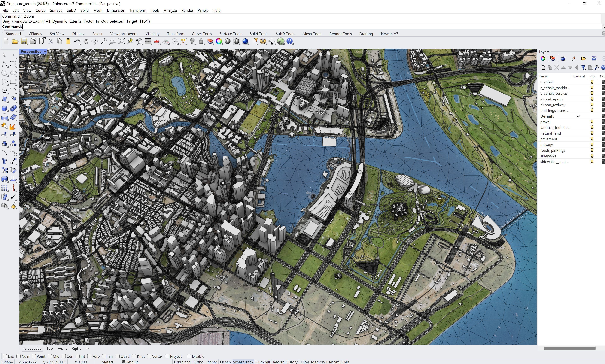Open the File menu
Screen dimensions: 605x364
[x=5, y=10]
